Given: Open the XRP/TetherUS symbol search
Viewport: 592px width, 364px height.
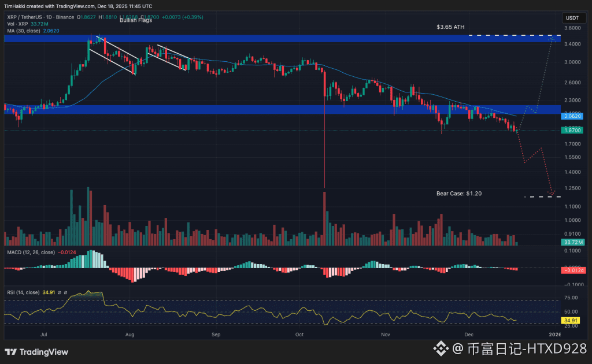Looking at the screenshot, I should point(24,17).
